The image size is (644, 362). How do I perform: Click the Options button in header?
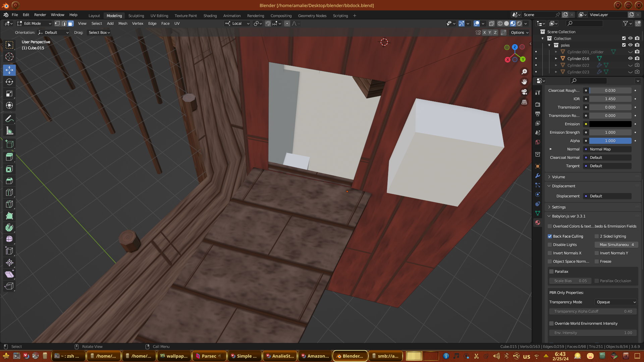pyautogui.click(x=519, y=33)
